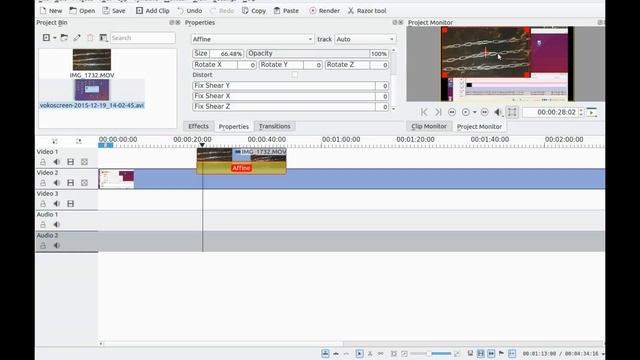This screenshot has width=640, height=360.
Task: Click the Opacity slider bar
Action: pos(317,53)
